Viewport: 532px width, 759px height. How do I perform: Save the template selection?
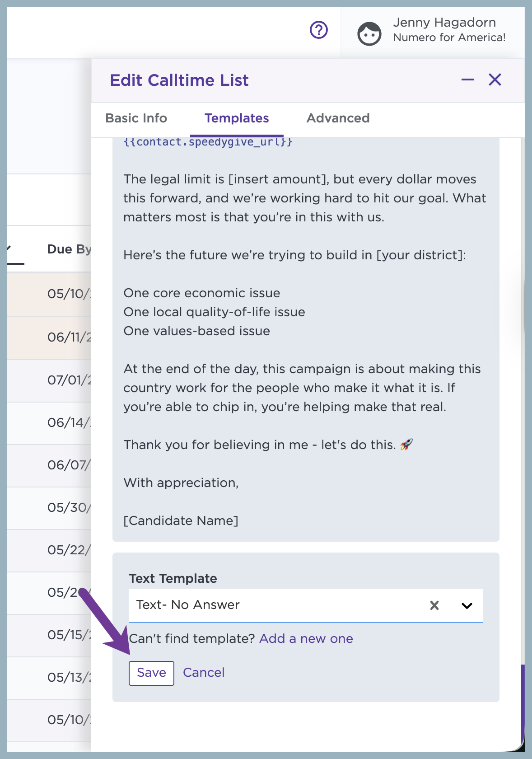click(x=151, y=673)
